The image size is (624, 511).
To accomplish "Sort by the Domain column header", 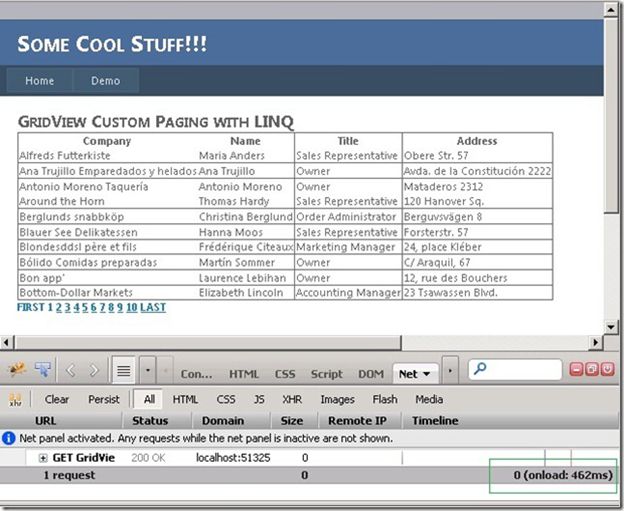I will pos(231,421).
